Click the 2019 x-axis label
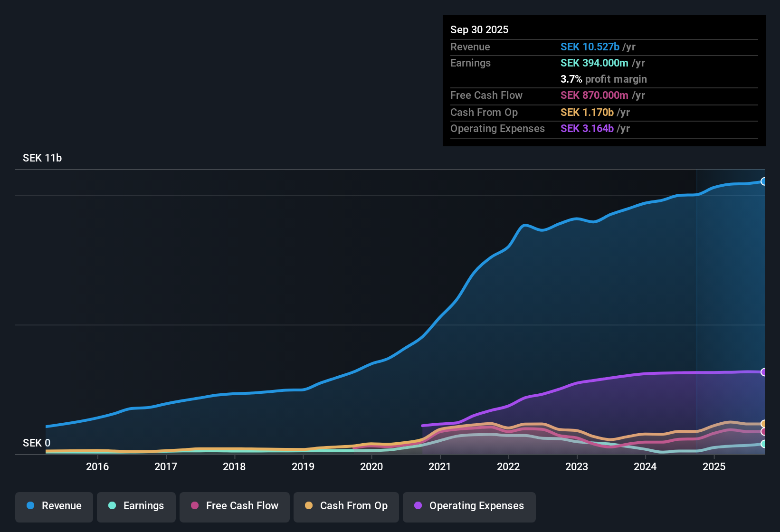This screenshot has width=780, height=532. tap(303, 466)
